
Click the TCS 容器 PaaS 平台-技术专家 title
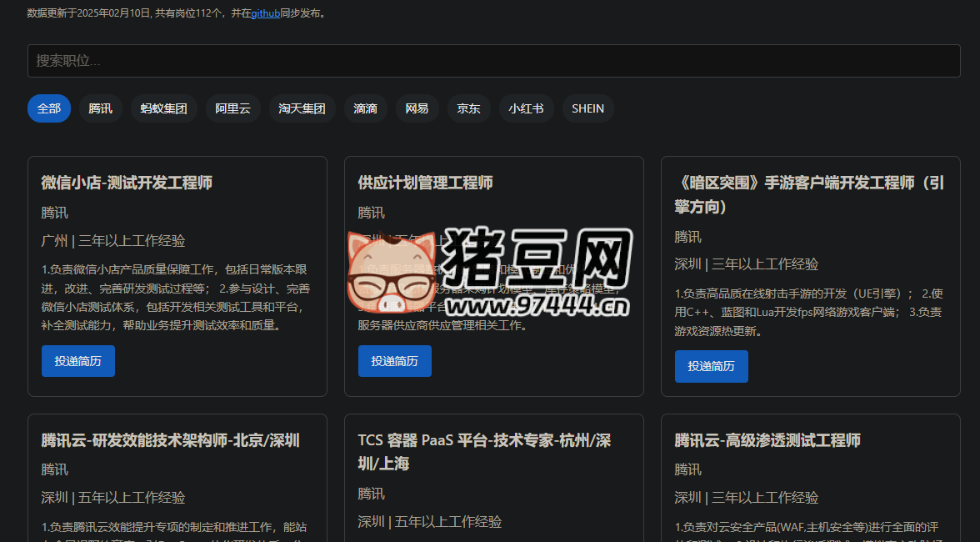[x=484, y=452]
